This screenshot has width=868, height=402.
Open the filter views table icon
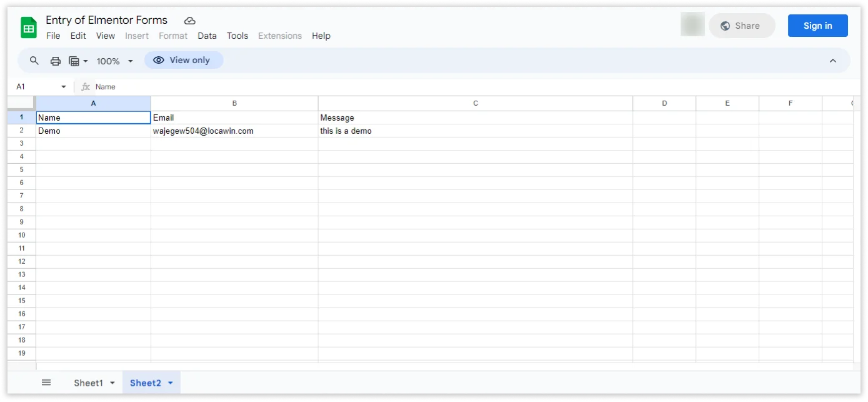[74, 61]
